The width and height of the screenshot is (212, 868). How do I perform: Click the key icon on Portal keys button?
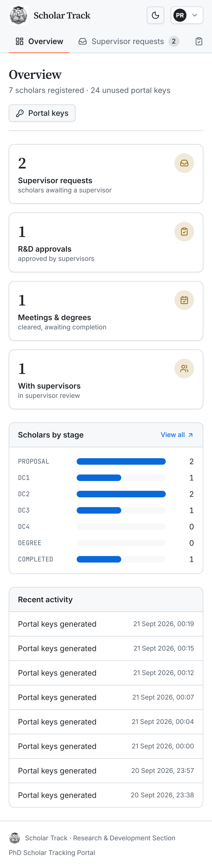20,113
